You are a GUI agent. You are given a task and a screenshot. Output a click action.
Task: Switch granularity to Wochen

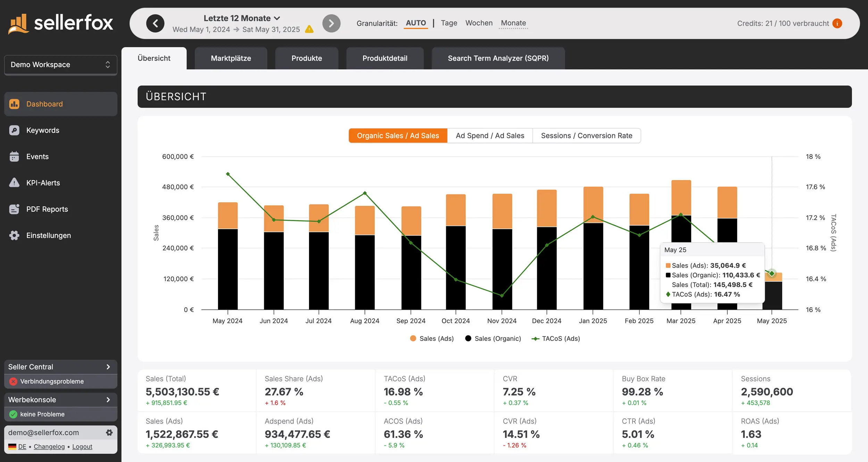point(479,23)
